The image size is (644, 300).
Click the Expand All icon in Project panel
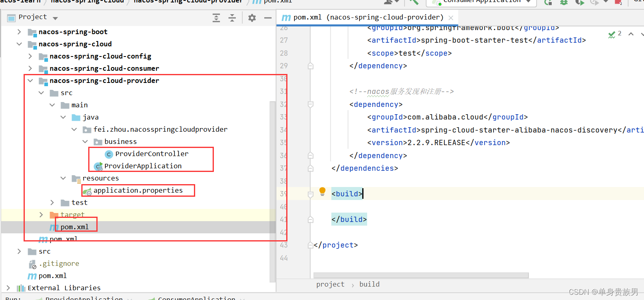coord(216,17)
